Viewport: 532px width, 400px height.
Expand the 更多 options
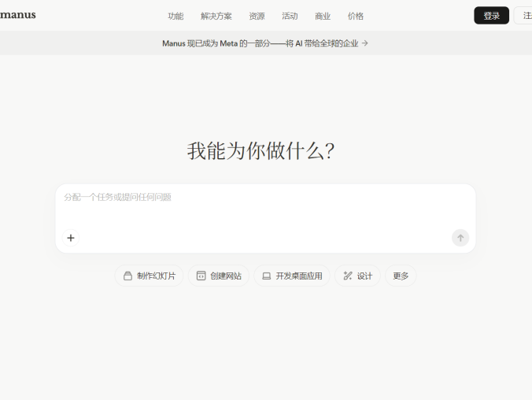(x=401, y=276)
